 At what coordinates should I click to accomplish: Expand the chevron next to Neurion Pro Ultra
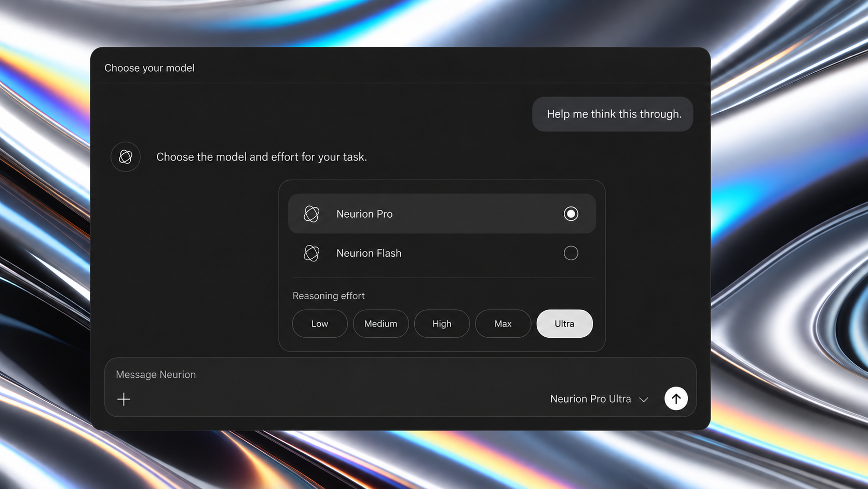[x=644, y=400]
